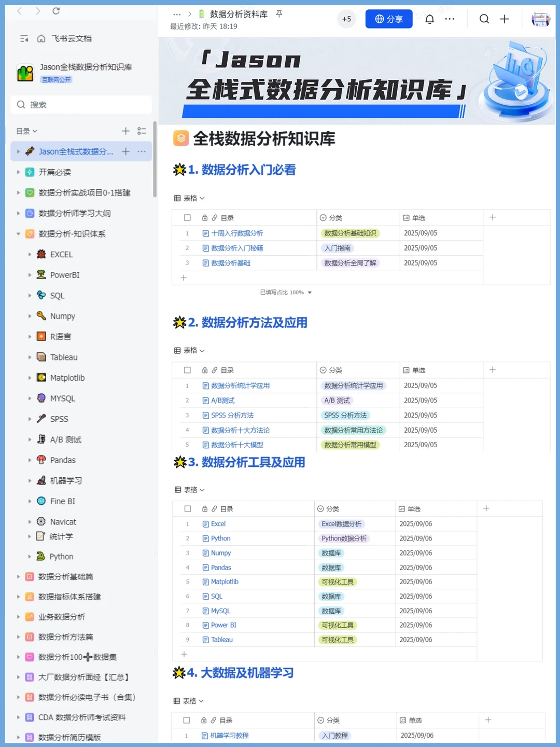Open the 表格 view dropdown under section 1

pyautogui.click(x=190, y=198)
